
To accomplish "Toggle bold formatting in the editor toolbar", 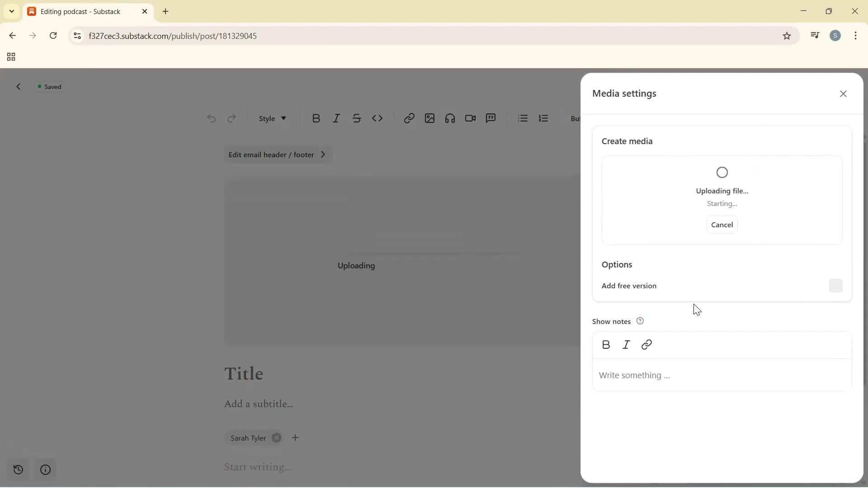I will click(316, 118).
